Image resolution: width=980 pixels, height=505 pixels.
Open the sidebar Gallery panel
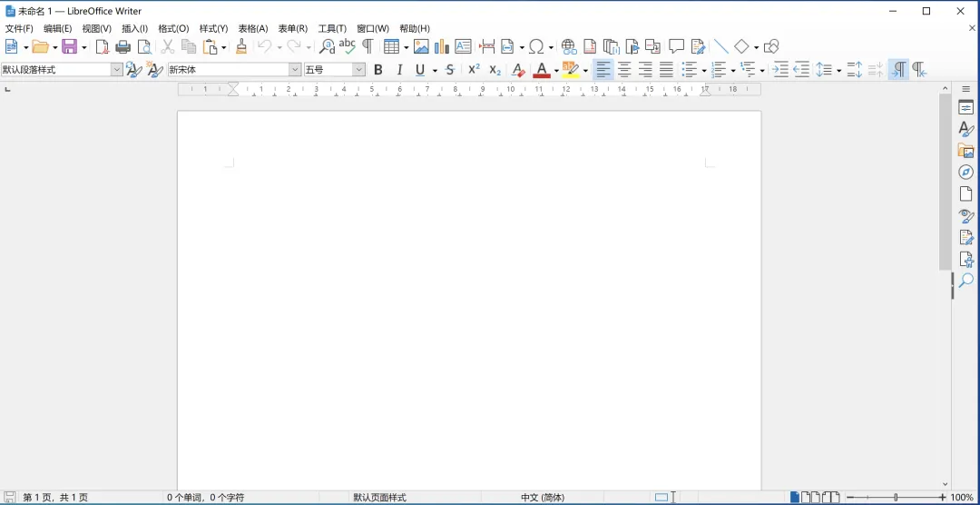pos(965,150)
